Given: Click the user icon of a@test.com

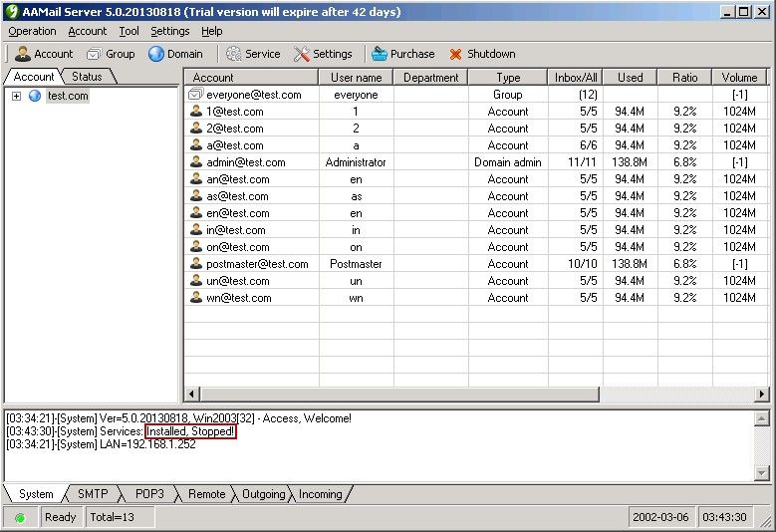Looking at the screenshot, I should [196, 145].
